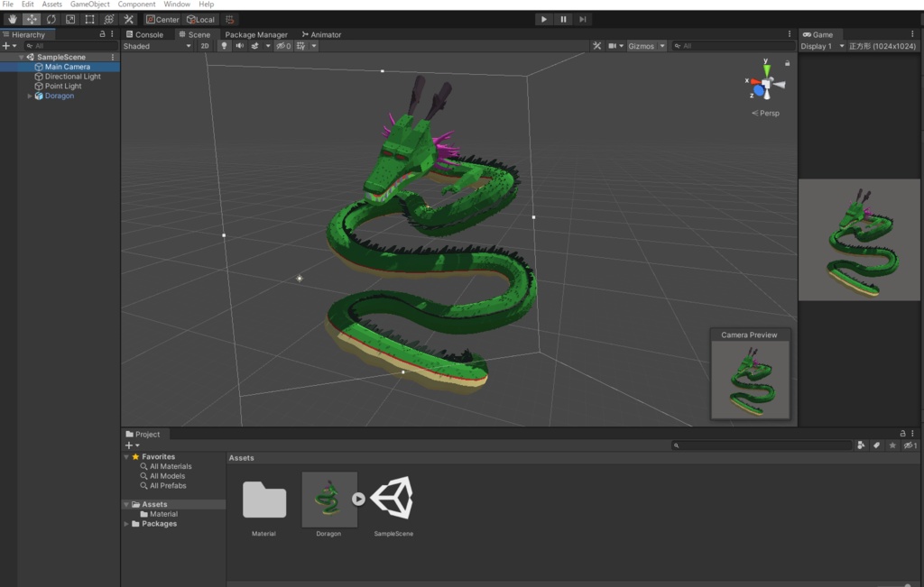Select the combined Transform tool
924x587 pixels.
click(x=109, y=20)
